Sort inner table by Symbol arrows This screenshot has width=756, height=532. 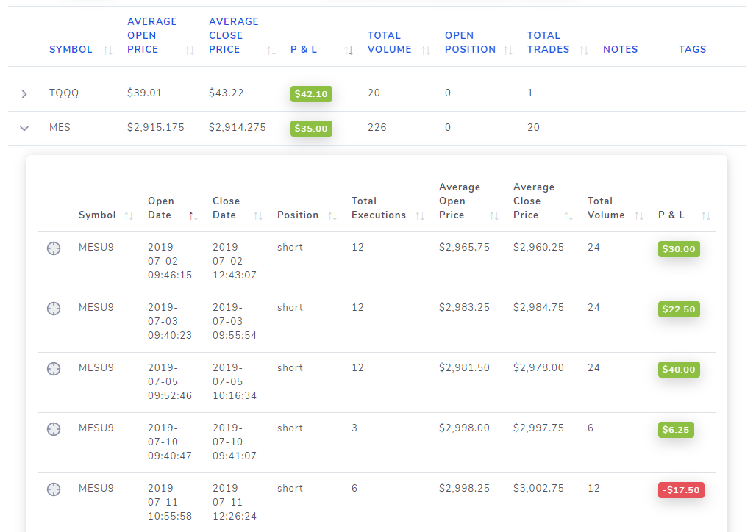[x=129, y=216]
